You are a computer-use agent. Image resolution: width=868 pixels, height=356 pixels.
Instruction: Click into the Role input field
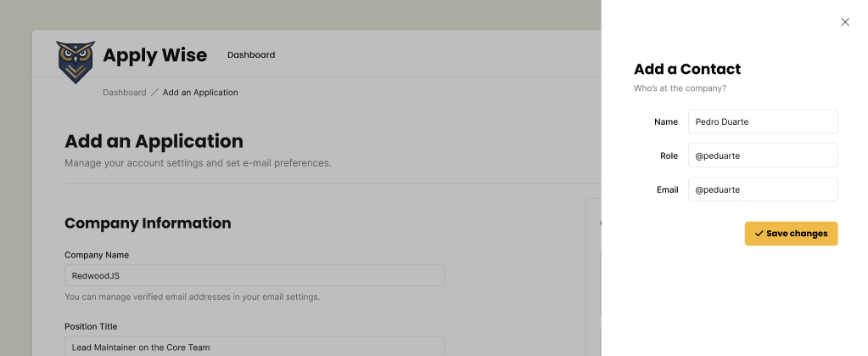click(762, 155)
